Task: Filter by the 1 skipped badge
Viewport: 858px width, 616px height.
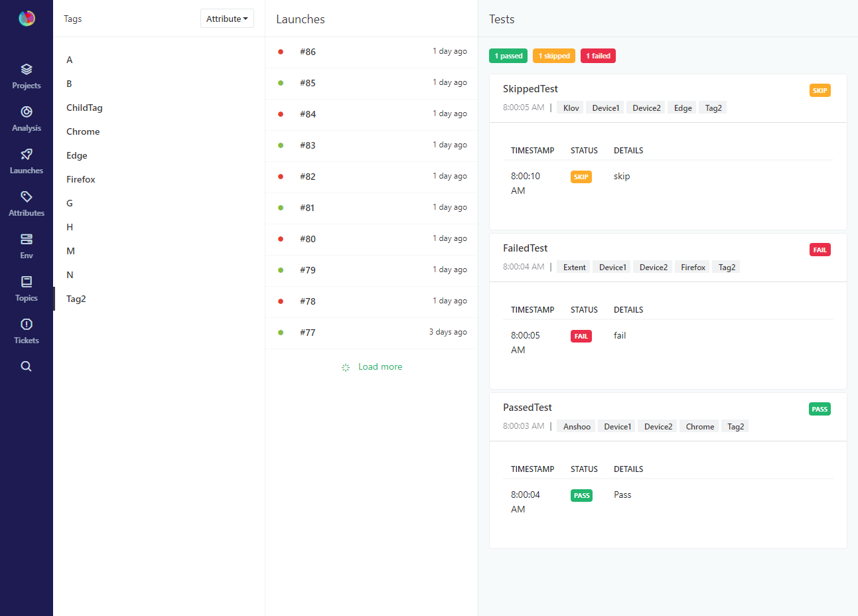Action: [x=554, y=56]
